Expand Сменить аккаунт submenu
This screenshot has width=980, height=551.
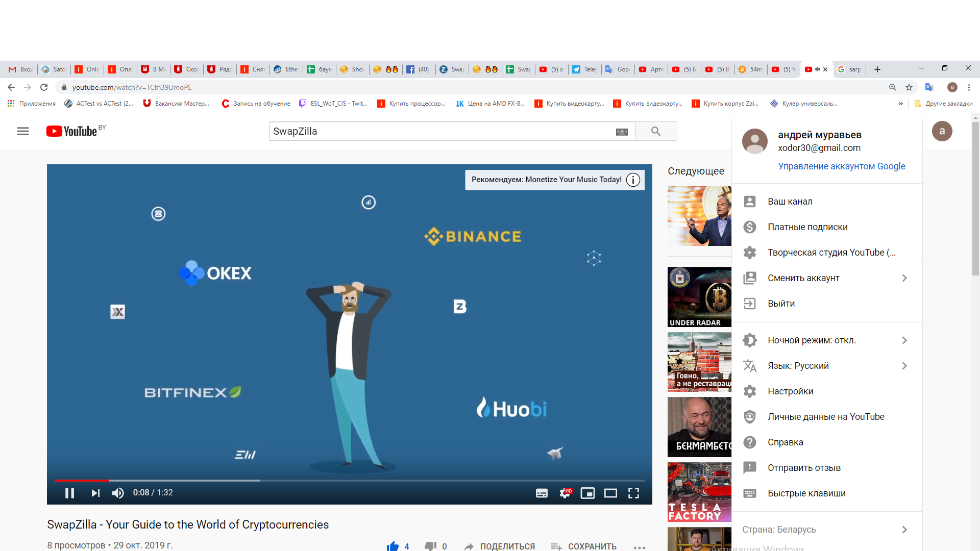(827, 278)
